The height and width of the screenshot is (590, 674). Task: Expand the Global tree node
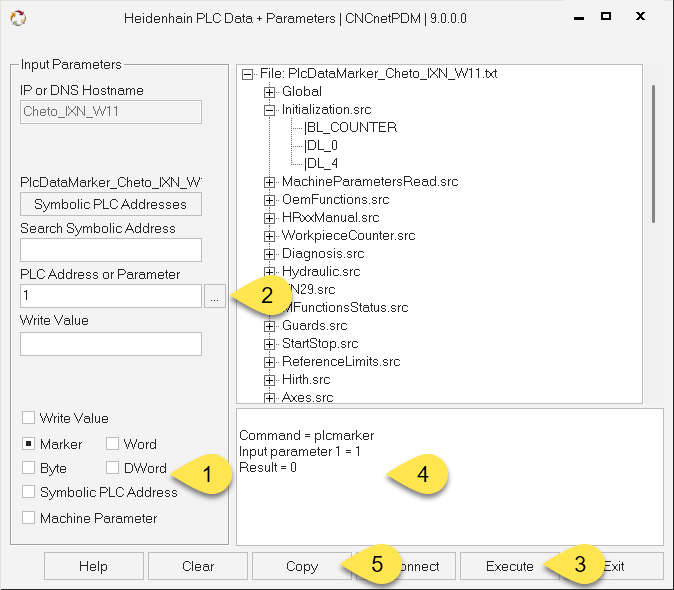point(270,92)
